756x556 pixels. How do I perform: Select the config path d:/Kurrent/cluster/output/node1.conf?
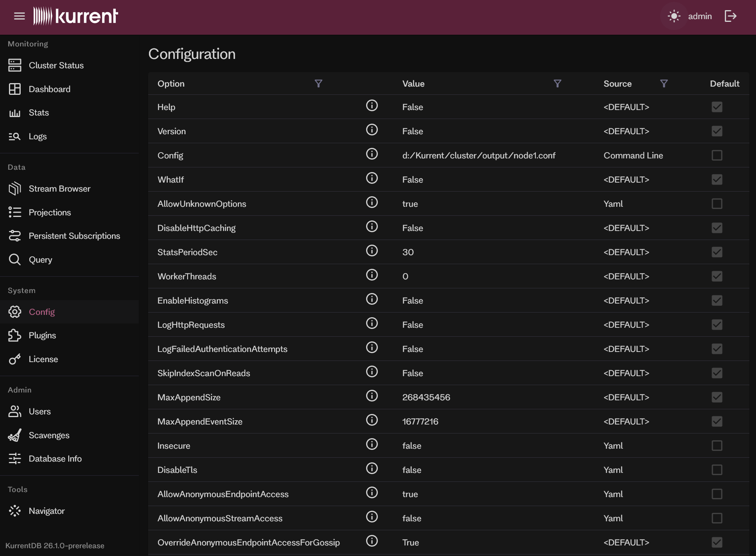(x=479, y=155)
